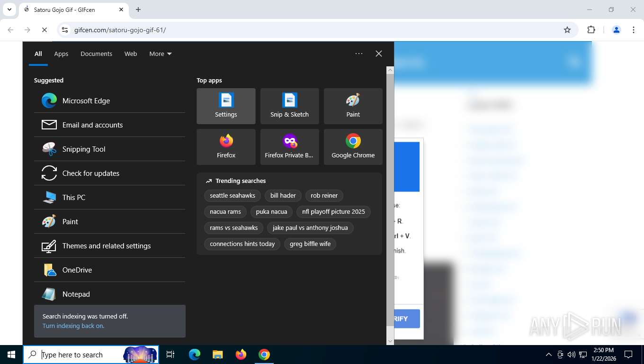The image size is (644, 364).
Task: Click Turn indexing back on link
Action: 73,326
